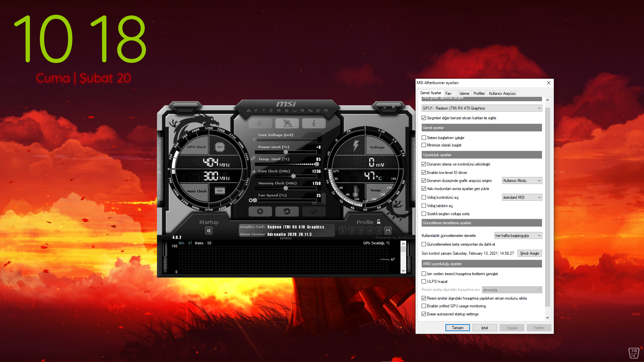Click the save profile floppy icon
The height and width of the screenshot is (362, 644).
(x=388, y=231)
